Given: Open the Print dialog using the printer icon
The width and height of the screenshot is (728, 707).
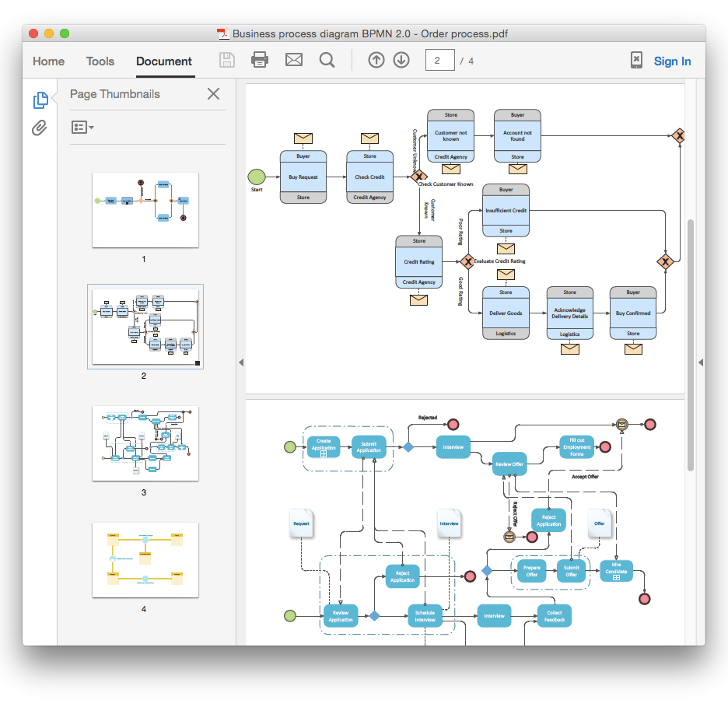Looking at the screenshot, I should 260,61.
